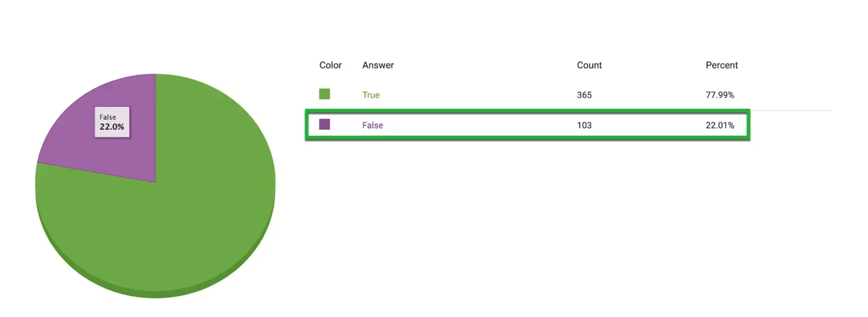Click the Count column header
868x317 pixels.
tap(589, 65)
